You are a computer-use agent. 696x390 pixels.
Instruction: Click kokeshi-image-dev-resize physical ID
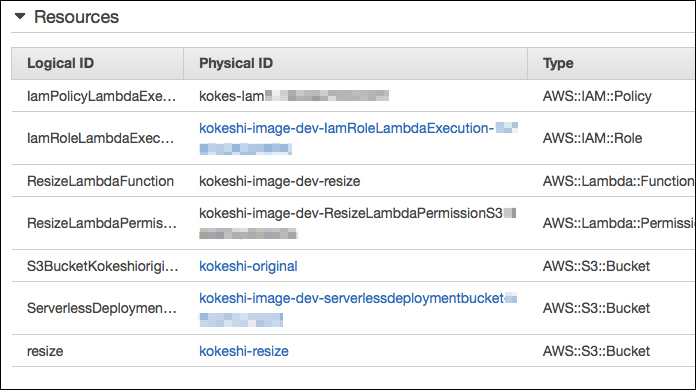[280, 181]
